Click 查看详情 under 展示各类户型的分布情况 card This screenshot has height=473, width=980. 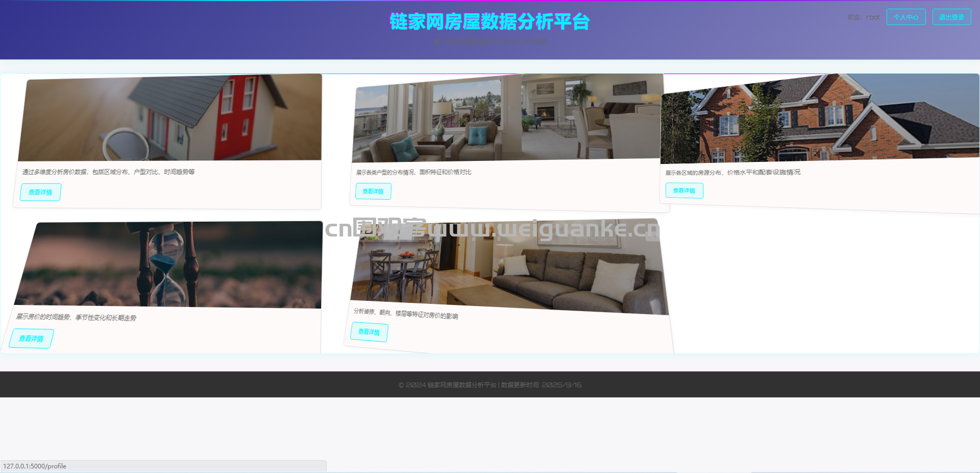point(373,191)
